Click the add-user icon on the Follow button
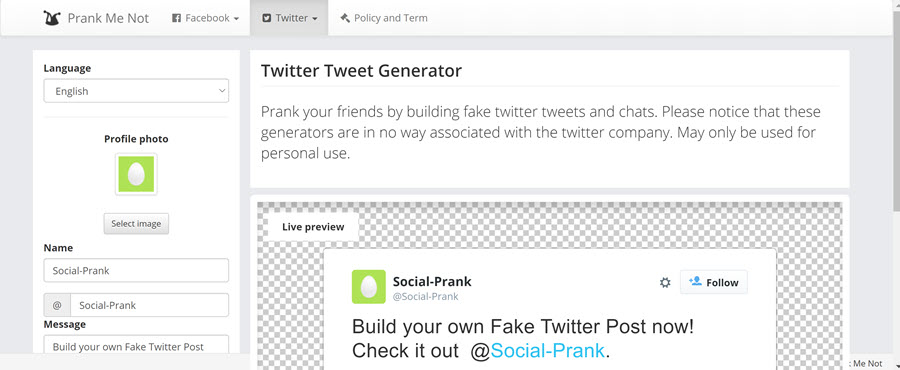 [x=695, y=281]
